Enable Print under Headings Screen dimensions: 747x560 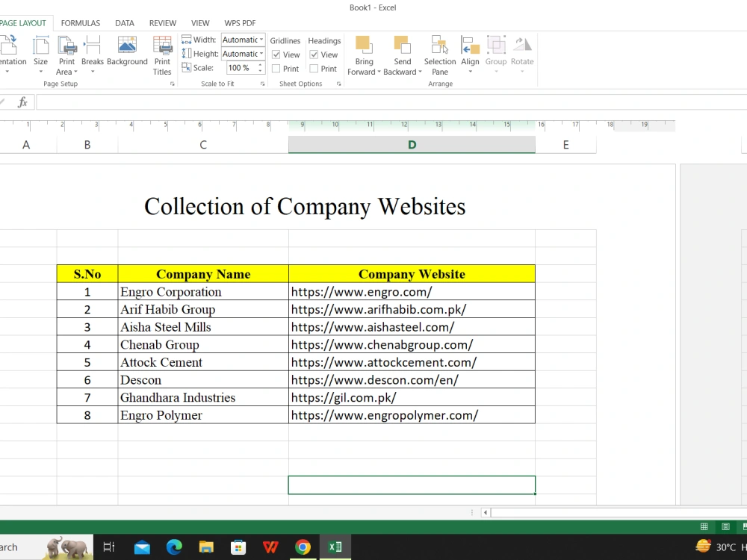(x=314, y=68)
